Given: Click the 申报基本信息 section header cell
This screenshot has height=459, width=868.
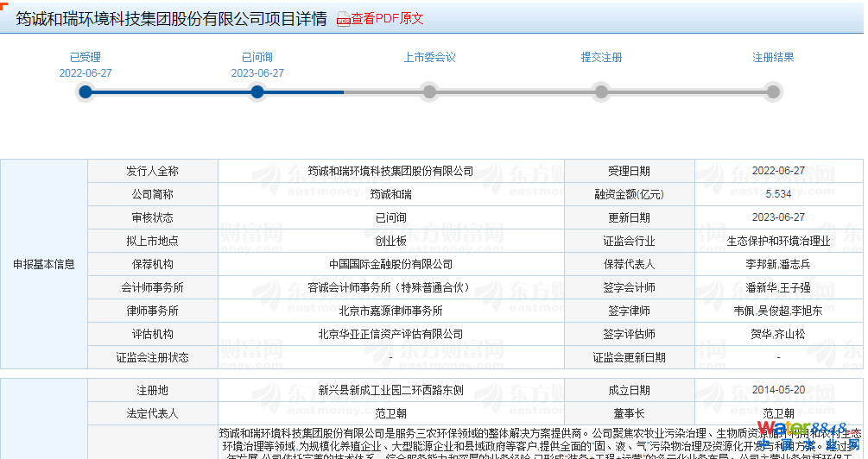Looking at the screenshot, I should (x=44, y=265).
